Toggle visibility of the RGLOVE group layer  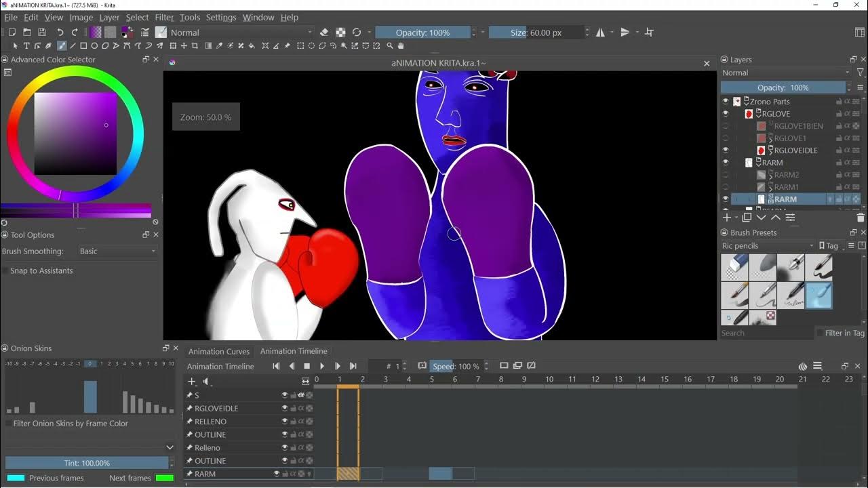(x=726, y=114)
